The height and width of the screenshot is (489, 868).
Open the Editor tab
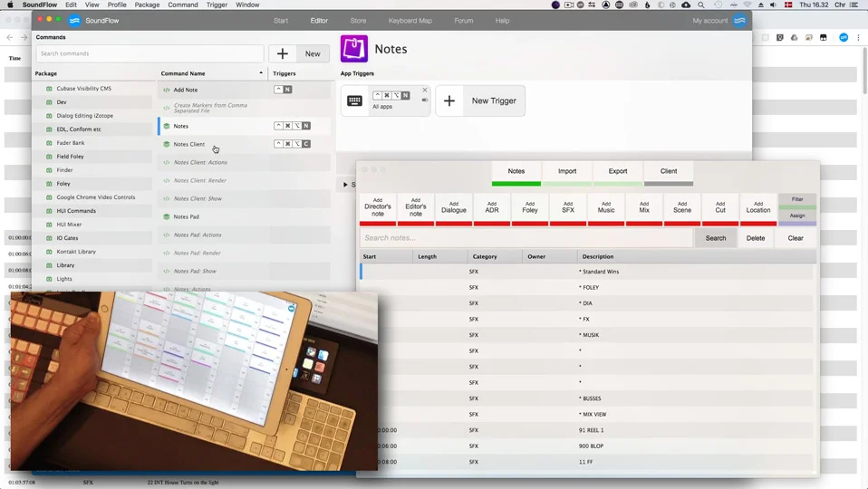[x=319, y=21]
